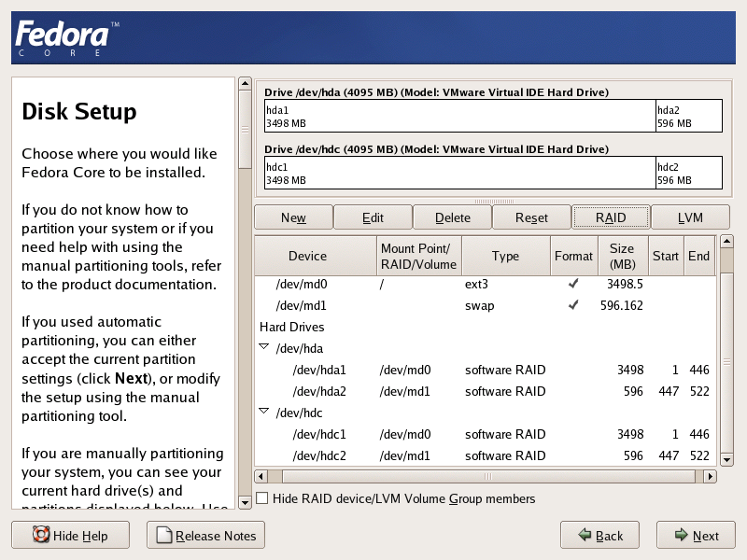
Task: Click the 596.162 size value
Action: coord(621,305)
